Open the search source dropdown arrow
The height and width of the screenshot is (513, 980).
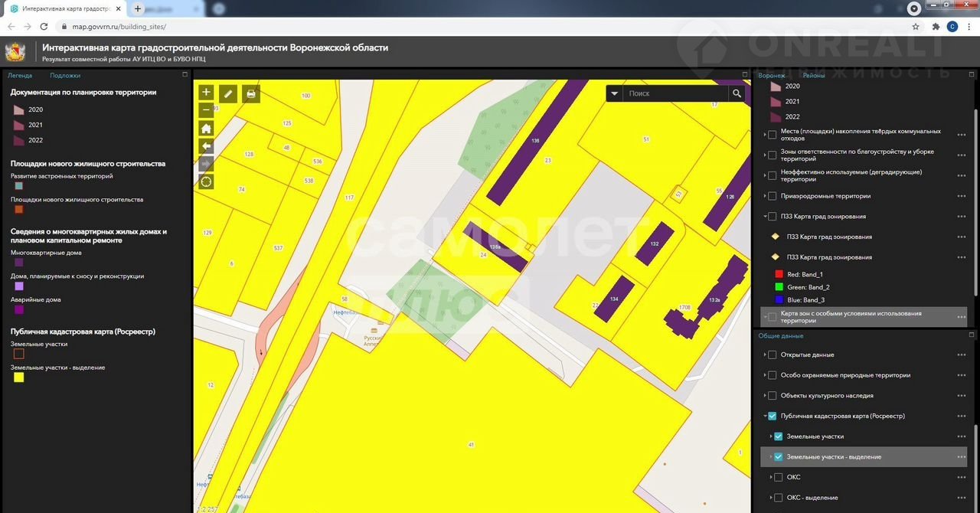point(615,93)
